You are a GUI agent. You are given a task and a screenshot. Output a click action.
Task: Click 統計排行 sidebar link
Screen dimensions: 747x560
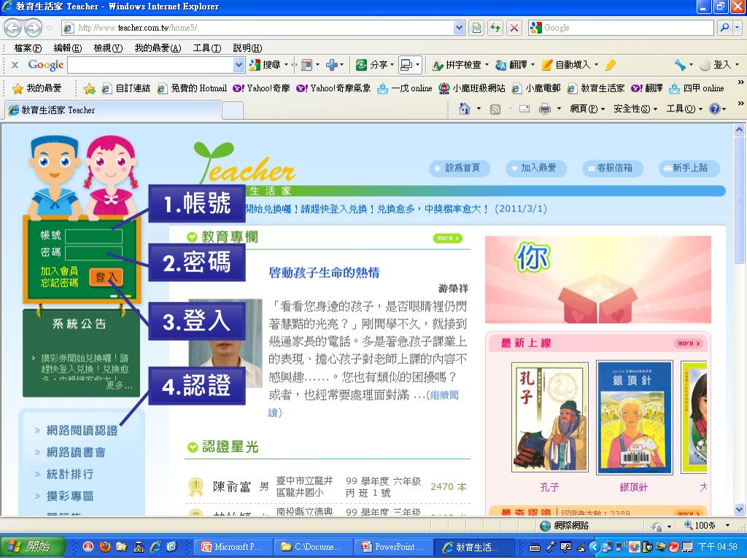(x=69, y=474)
